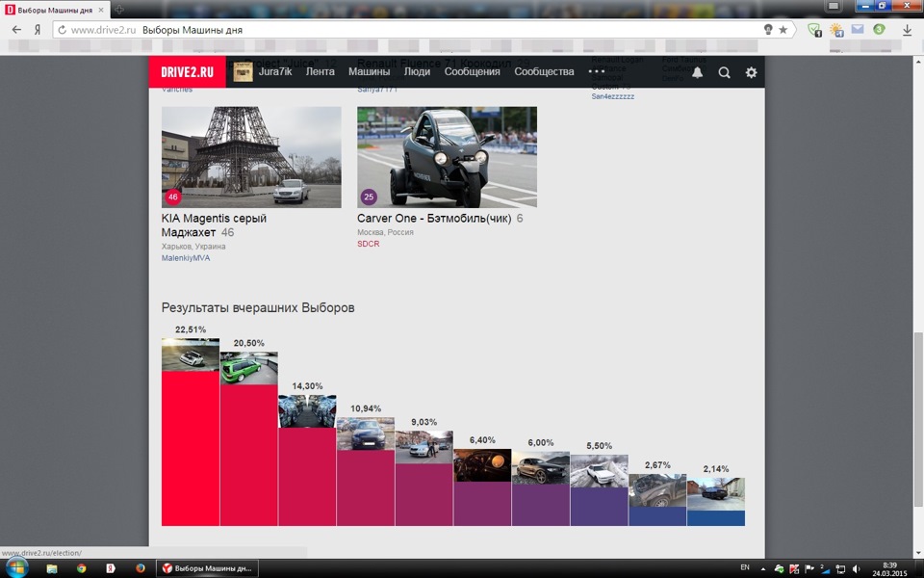Image resolution: width=924 pixels, height=578 pixels.
Task: Open Carver One three-wheeler photo
Action: coord(447,157)
